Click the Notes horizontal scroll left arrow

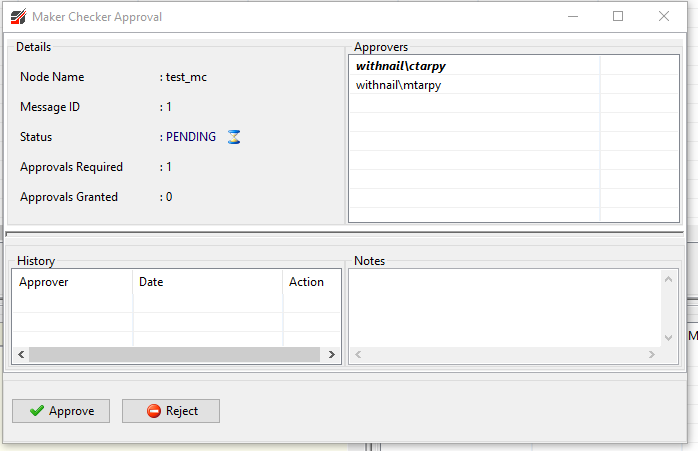tap(358, 355)
